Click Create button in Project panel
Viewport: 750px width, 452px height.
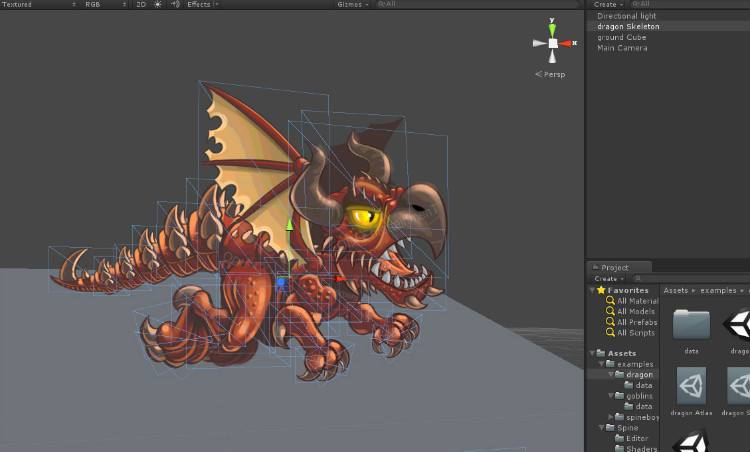(x=607, y=279)
